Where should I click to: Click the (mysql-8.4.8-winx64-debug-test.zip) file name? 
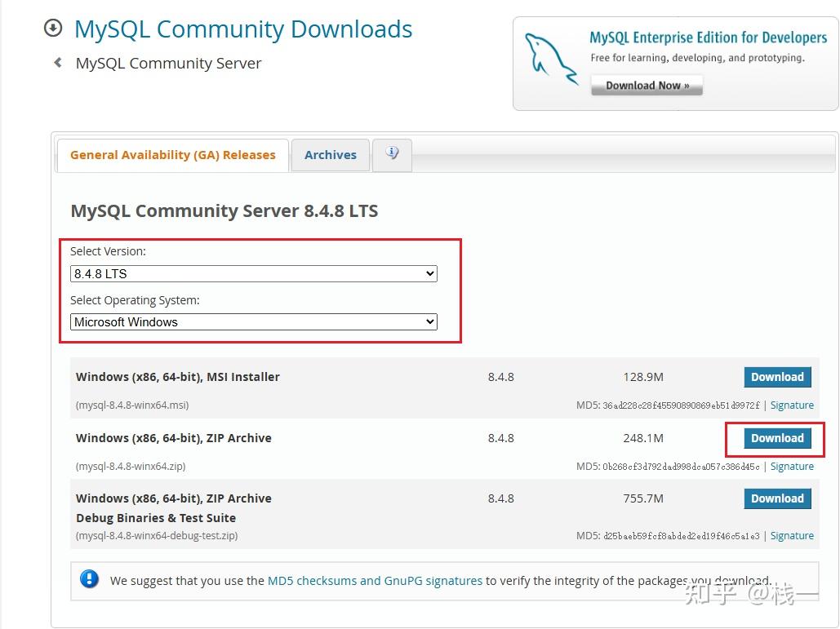pyautogui.click(x=157, y=536)
